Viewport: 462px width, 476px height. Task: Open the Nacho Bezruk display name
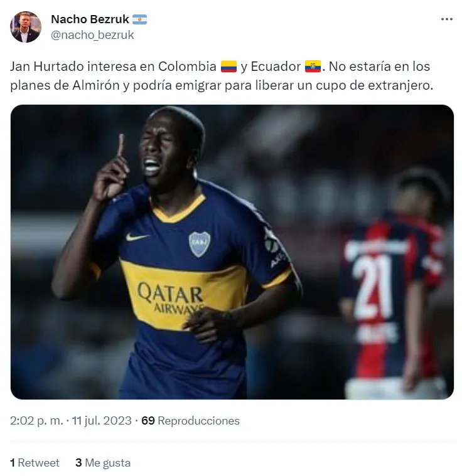90,19
